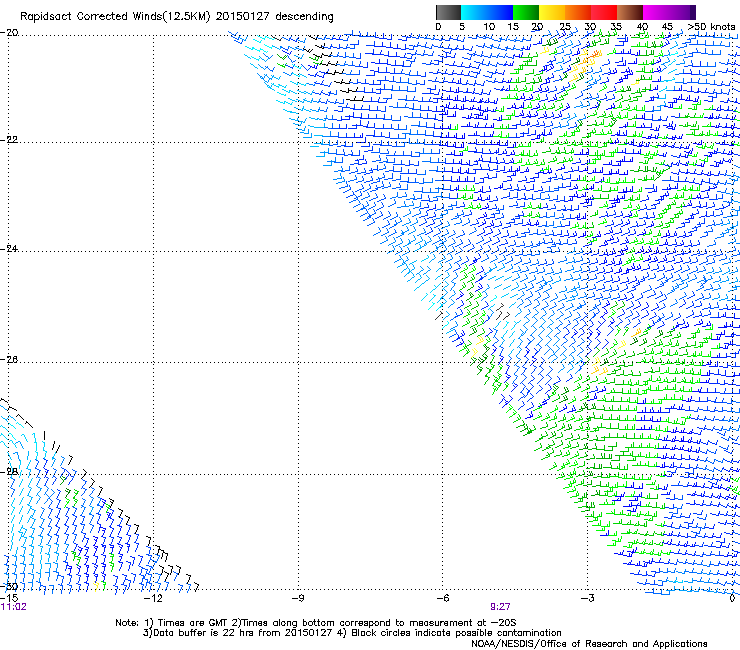Click the -20 latitude axis label
The height and width of the screenshot is (650, 740).
click(9, 33)
